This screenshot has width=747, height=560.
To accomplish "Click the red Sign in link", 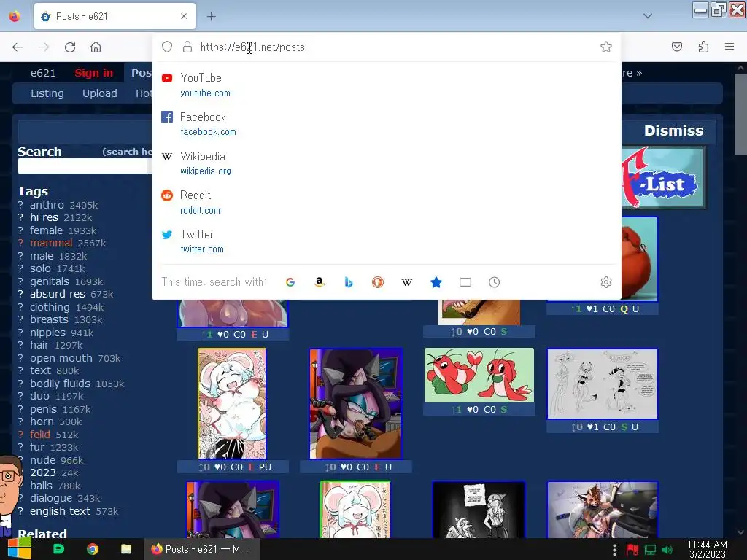I will [x=94, y=73].
